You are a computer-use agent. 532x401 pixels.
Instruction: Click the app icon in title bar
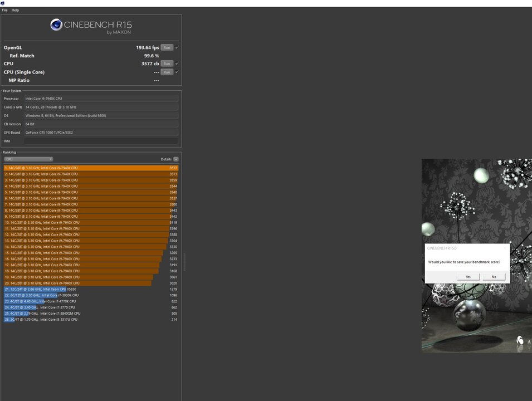[2, 3]
